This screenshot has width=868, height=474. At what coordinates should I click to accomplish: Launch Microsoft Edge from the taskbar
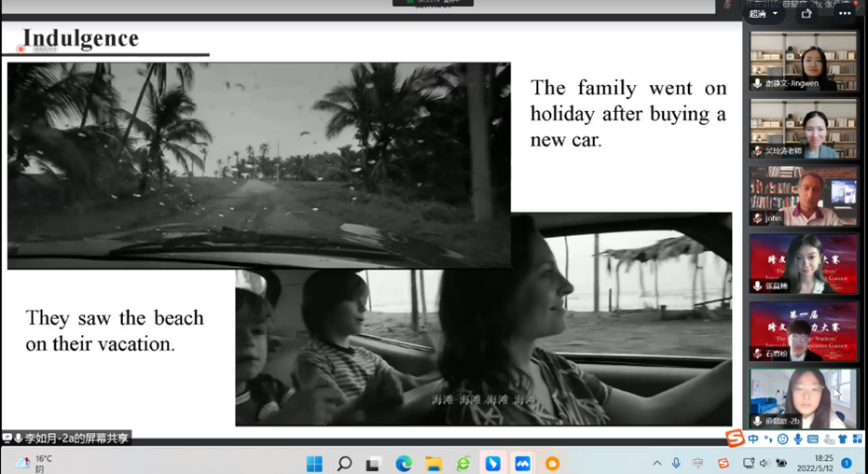coord(404,463)
